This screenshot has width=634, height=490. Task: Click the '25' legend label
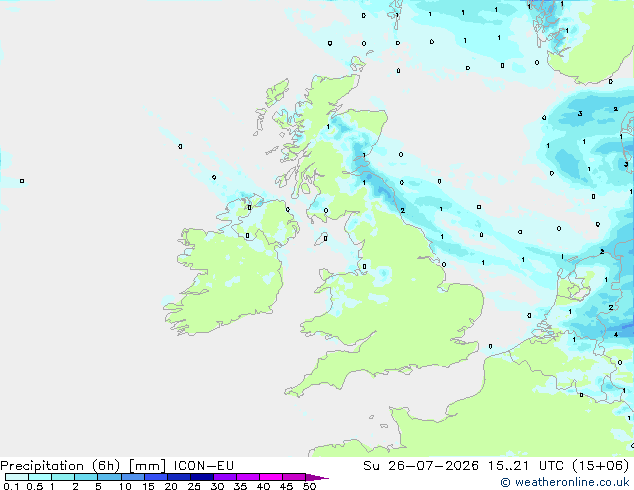coord(194,486)
